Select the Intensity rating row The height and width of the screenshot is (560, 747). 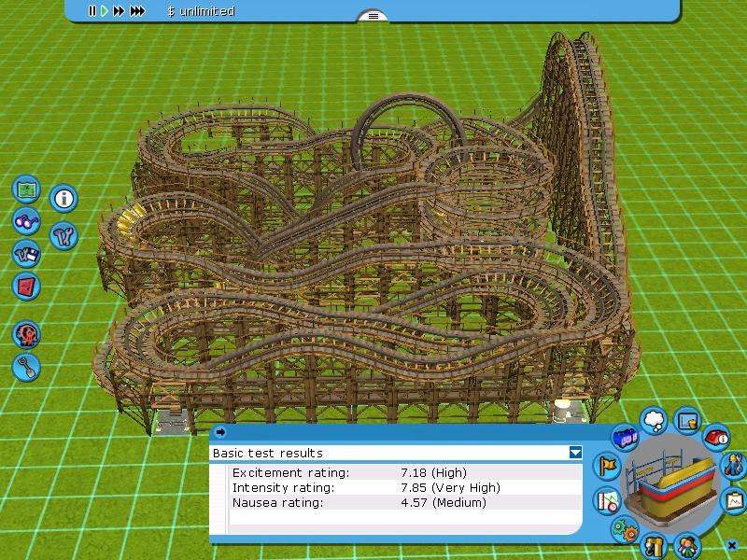click(405, 487)
